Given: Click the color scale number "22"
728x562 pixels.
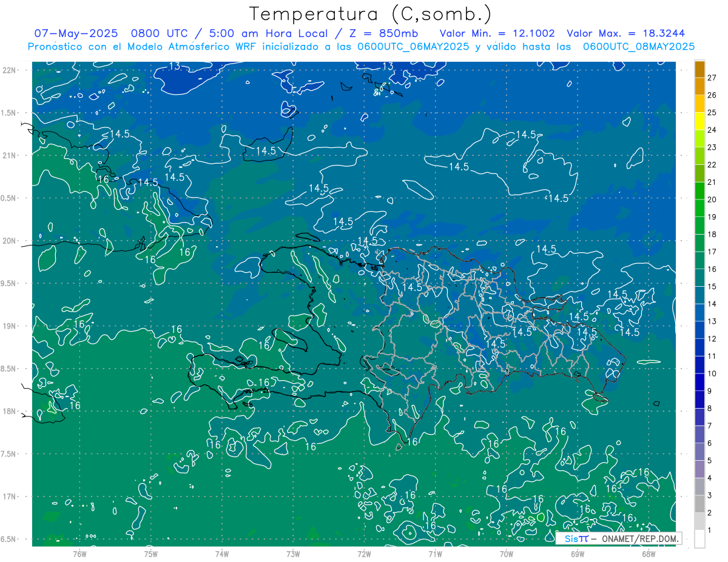Looking at the screenshot, I should (712, 164).
